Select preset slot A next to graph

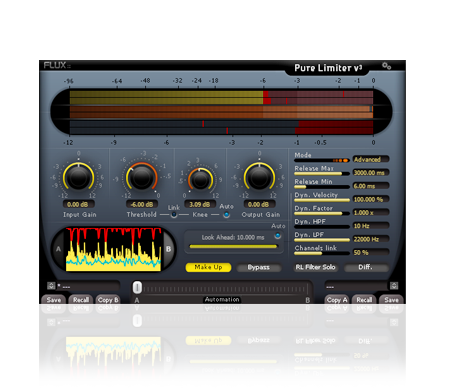[58, 249]
